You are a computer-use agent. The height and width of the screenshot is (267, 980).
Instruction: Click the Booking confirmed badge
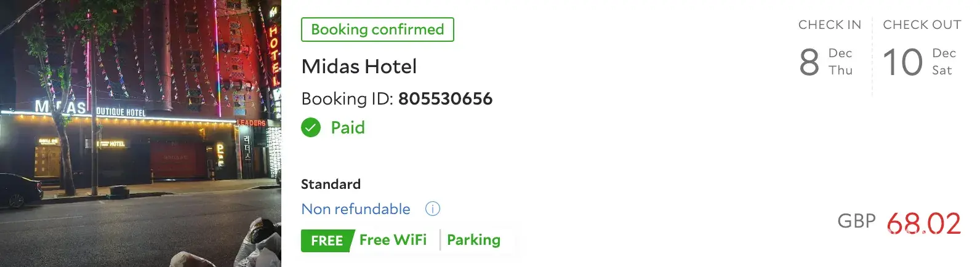click(377, 30)
